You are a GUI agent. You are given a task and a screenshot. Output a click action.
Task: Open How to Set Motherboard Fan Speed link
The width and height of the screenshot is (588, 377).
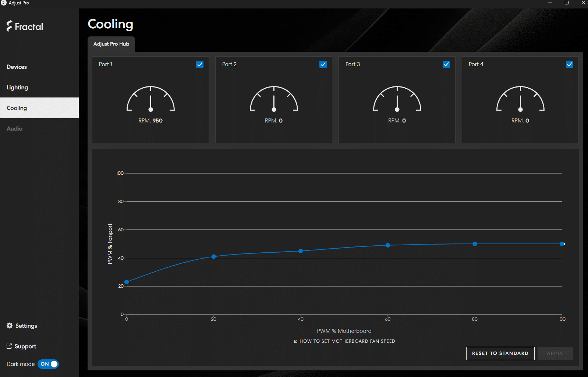coord(344,341)
